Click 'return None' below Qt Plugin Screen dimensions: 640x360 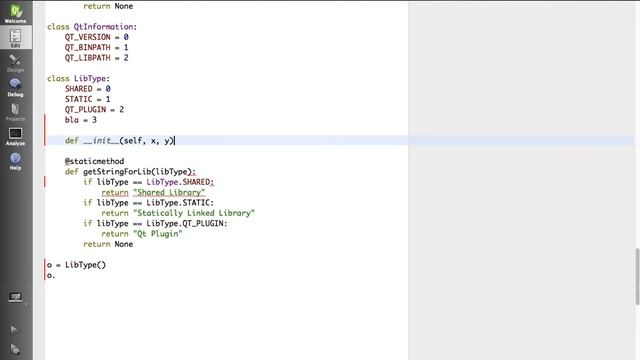click(x=108, y=244)
